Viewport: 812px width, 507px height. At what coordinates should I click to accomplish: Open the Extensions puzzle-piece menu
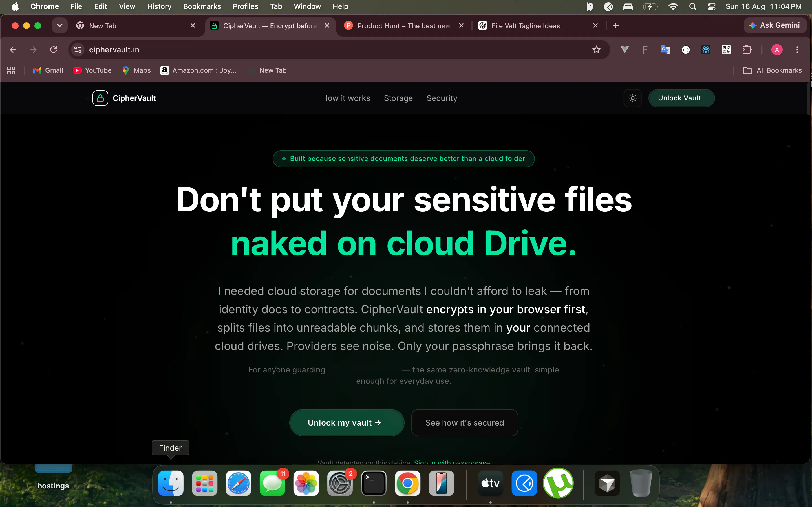(x=747, y=50)
